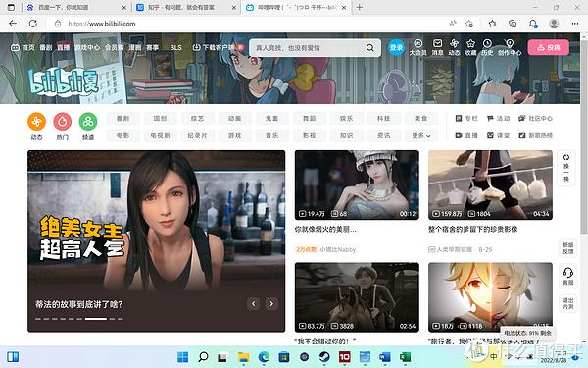Open 漫画 in top navigation

(135, 47)
